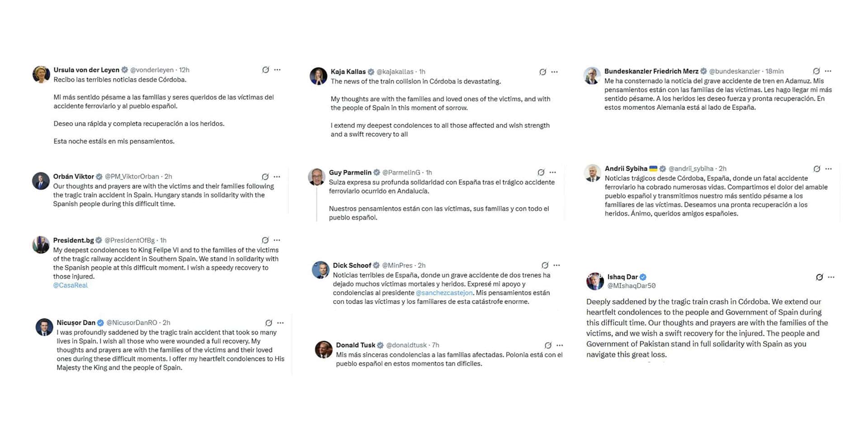The width and height of the screenshot is (868, 439).
Task: Open Ursula von der Leyen's profile picture
Action: tap(41, 75)
